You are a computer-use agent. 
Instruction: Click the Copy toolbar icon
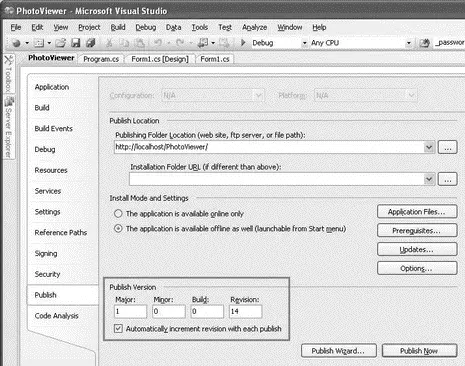pos(125,43)
